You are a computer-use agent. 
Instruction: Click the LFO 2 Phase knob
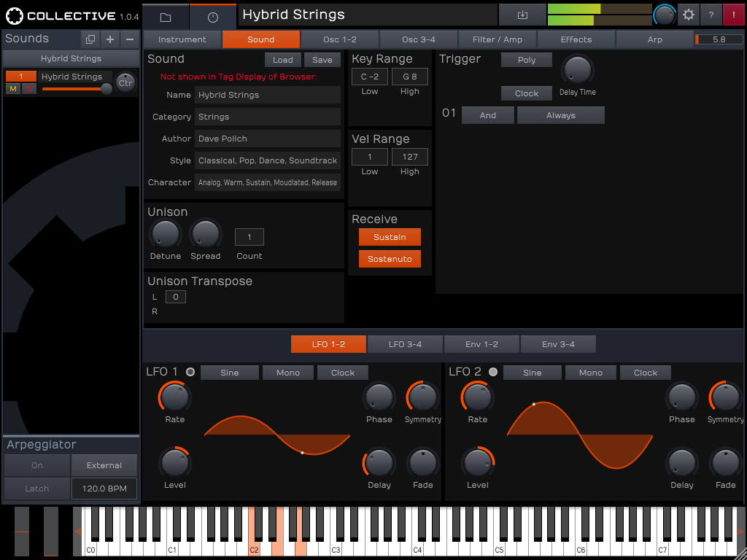click(682, 397)
